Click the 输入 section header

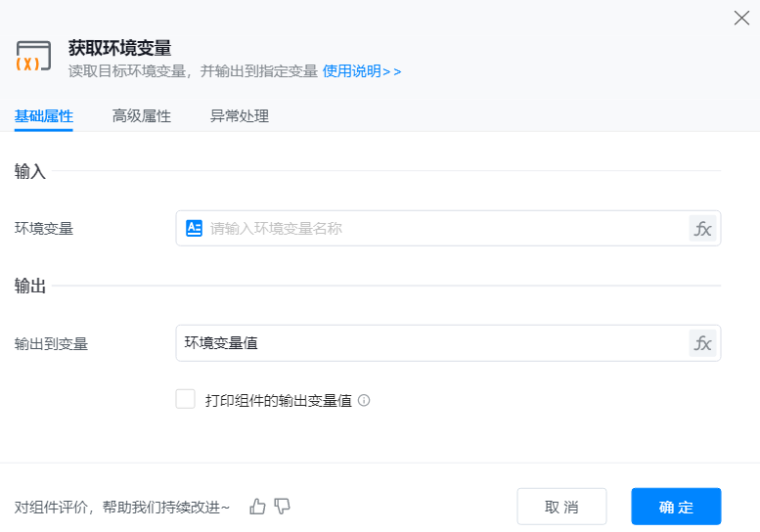tap(30, 171)
